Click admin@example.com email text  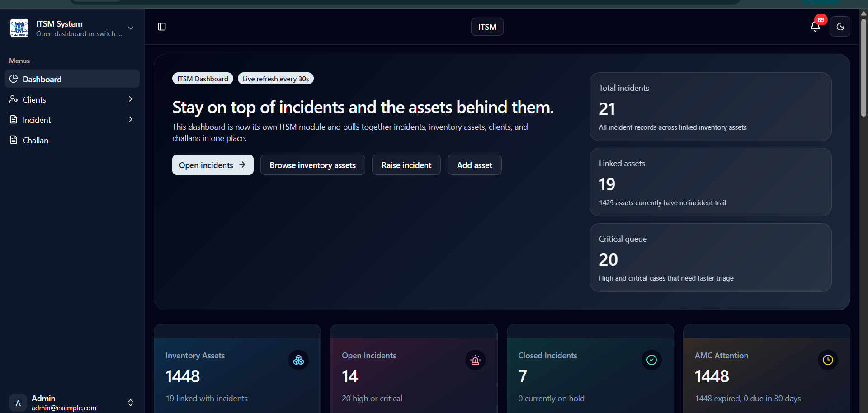pyautogui.click(x=64, y=408)
